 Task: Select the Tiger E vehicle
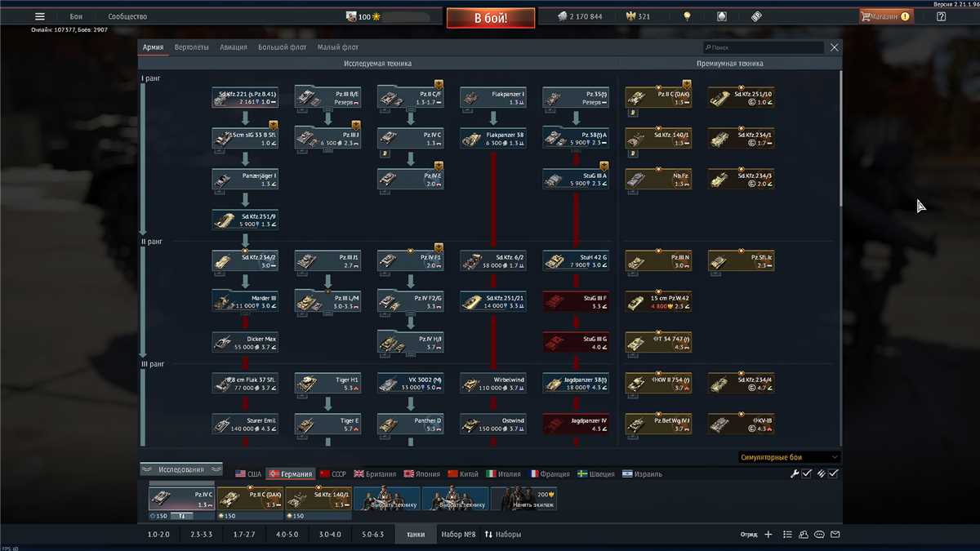pyautogui.click(x=327, y=424)
